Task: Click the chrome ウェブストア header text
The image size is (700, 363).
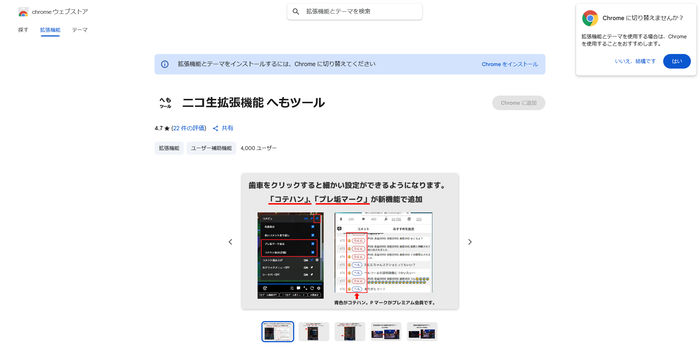Action: pyautogui.click(x=60, y=12)
